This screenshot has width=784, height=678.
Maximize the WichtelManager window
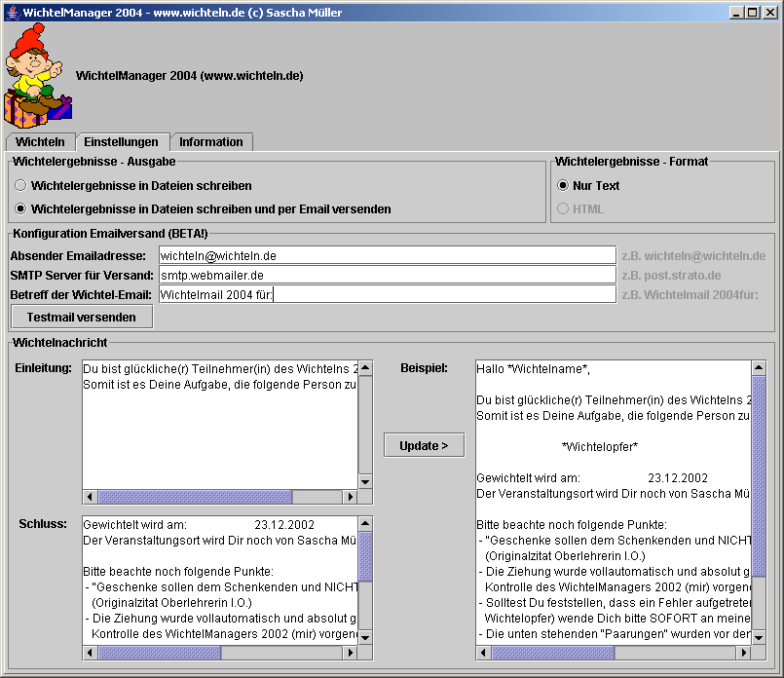[x=752, y=13]
